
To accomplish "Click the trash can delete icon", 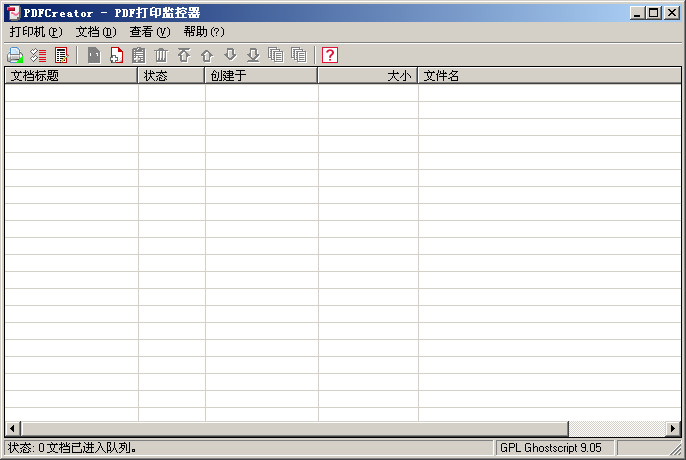I will 161,55.
